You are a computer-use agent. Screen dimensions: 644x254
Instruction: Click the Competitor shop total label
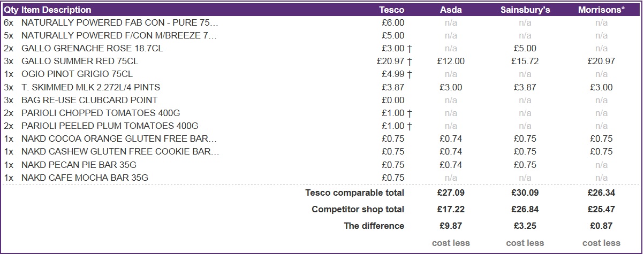click(x=358, y=209)
